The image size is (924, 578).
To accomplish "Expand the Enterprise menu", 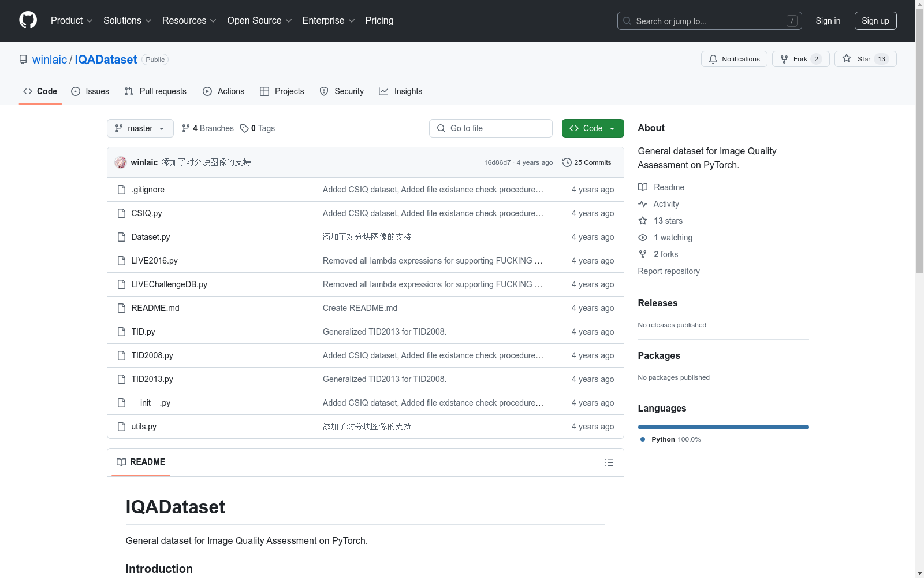I will tap(329, 20).
